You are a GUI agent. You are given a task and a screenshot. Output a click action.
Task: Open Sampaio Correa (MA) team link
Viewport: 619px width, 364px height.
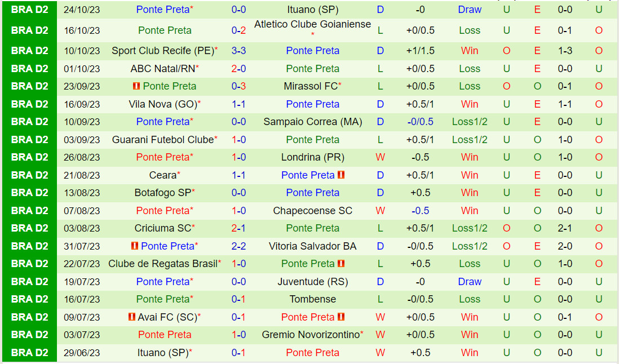click(312, 122)
